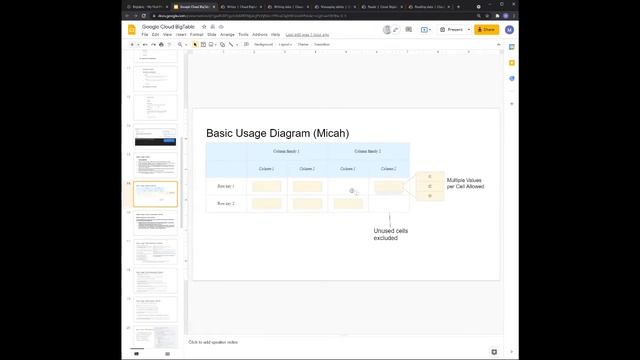Open the Add-ons menu
This screenshot has width=640, height=360.
[x=260, y=35]
